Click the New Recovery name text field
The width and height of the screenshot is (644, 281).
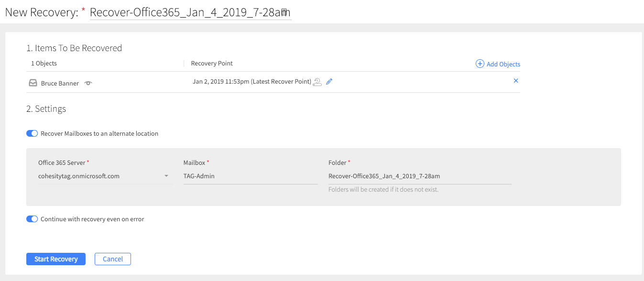[x=184, y=13]
